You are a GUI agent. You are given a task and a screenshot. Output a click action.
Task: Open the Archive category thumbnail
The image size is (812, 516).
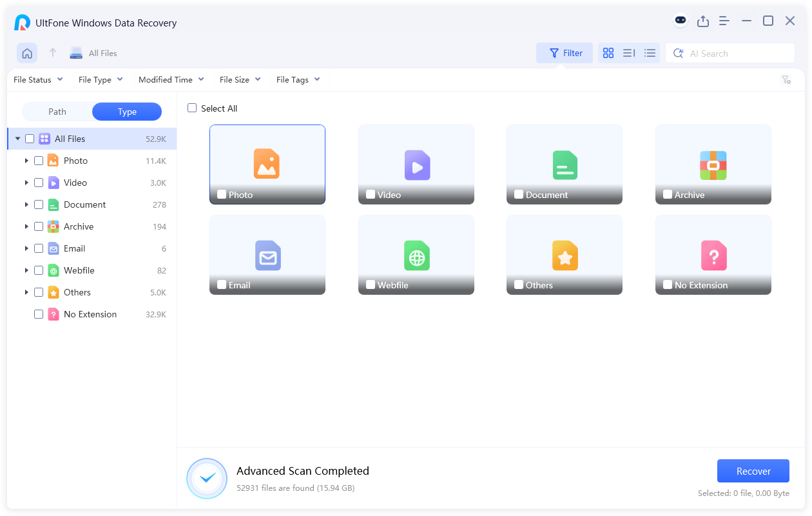(713, 164)
